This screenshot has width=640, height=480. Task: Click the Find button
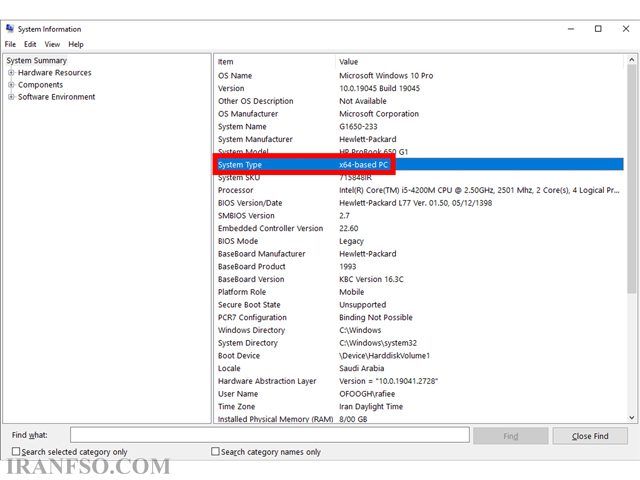[511, 436]
